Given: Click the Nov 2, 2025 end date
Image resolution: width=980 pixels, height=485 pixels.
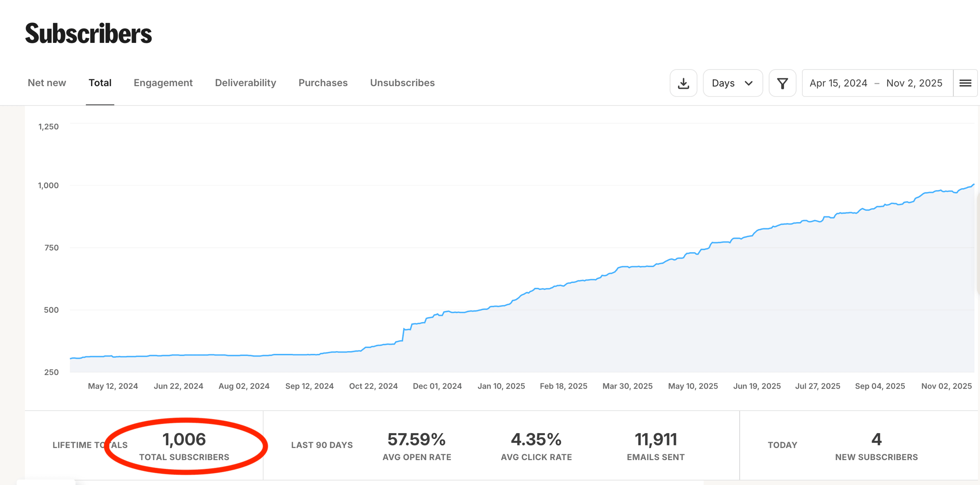Looking at the screenshot, I should (x=914, y=83).
